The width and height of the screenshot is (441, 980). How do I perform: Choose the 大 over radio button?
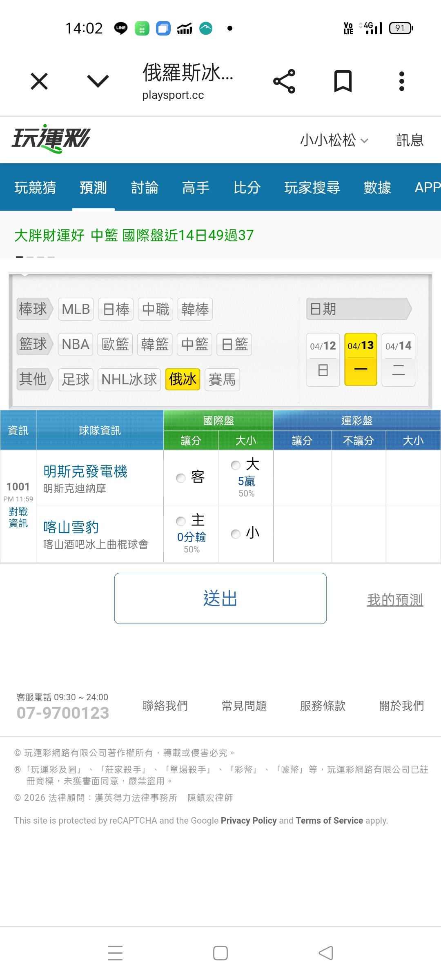[236, 465]
